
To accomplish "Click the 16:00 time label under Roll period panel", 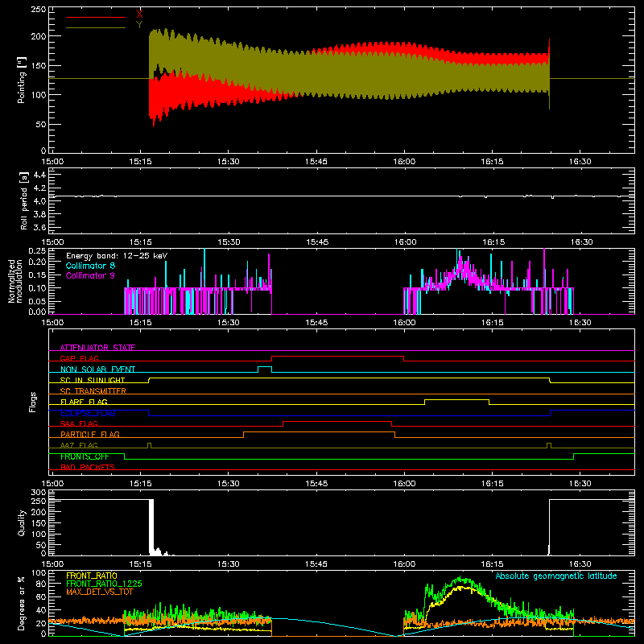I will tap(405, 242).
